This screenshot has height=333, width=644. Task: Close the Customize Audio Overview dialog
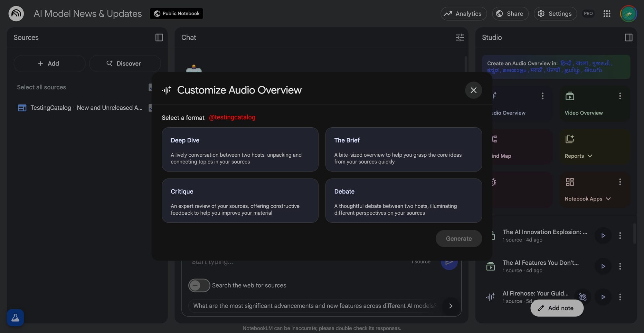coord(473,90)
